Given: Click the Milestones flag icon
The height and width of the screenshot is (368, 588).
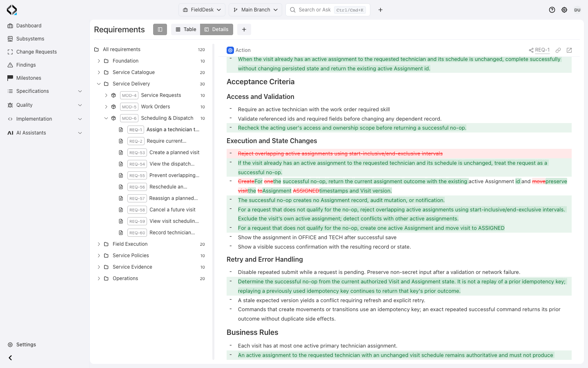Looking at the screenshot, I should [10, 78].
